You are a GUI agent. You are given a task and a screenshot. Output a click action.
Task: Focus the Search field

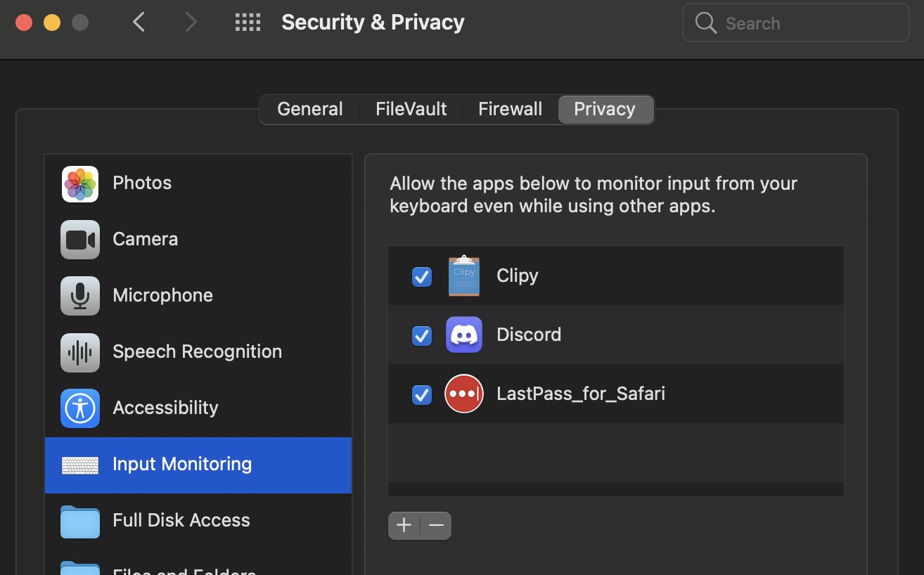pos(795,23)
